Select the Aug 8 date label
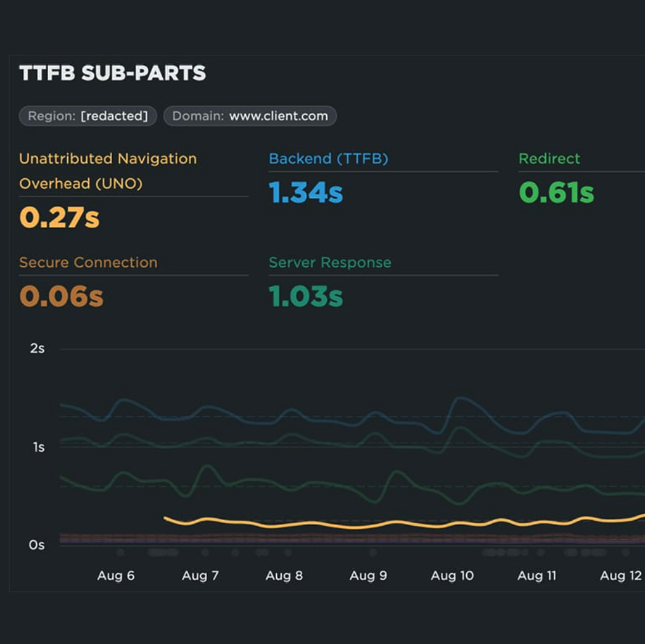This screenshot has height=644, width=645. point(284,576)
